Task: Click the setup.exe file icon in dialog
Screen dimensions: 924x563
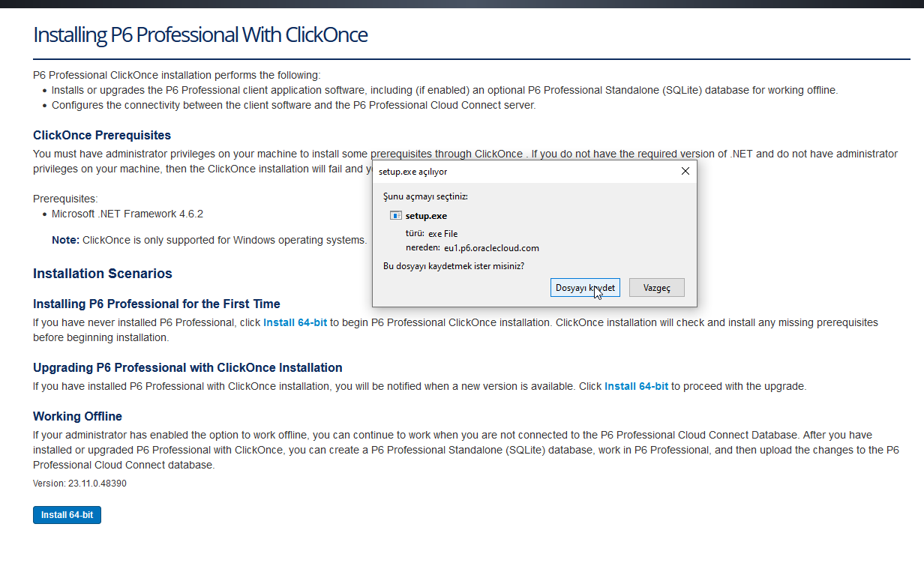Action: pos(396,216)
